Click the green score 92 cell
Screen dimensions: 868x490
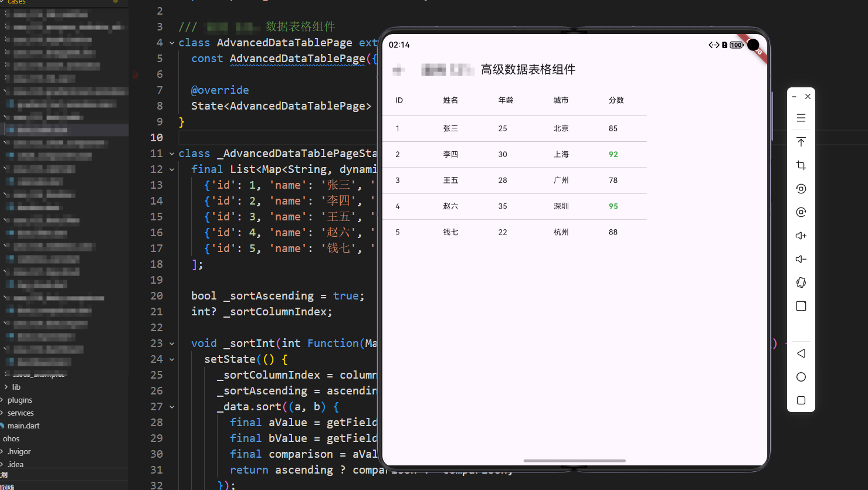[613, 154]
